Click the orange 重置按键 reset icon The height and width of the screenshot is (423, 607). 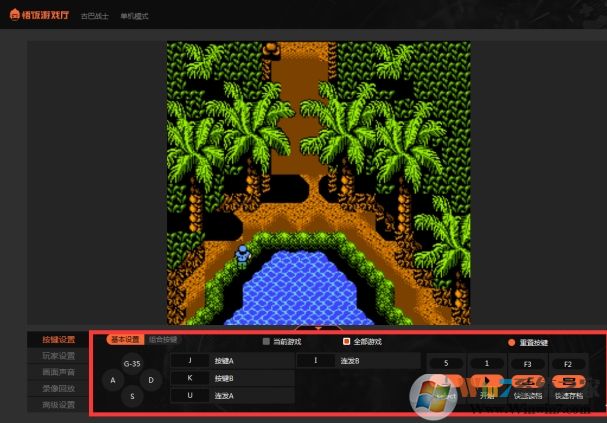(x=511, y=341)
